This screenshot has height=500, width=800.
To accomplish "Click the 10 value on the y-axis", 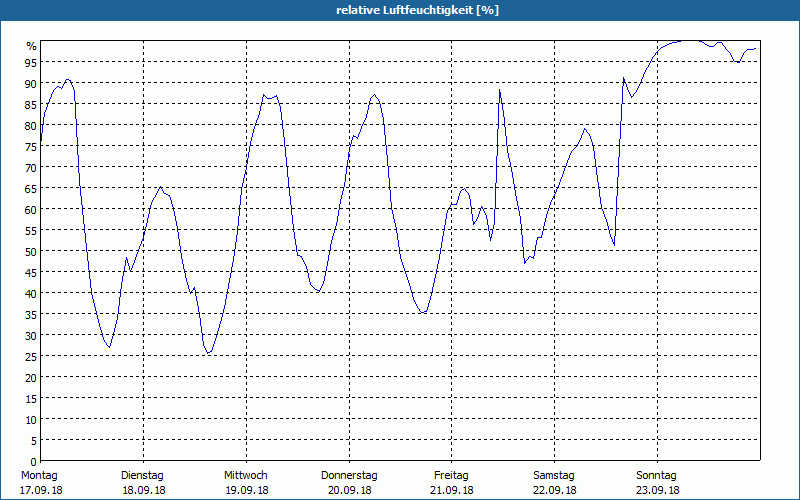I will tap(32, 419).
